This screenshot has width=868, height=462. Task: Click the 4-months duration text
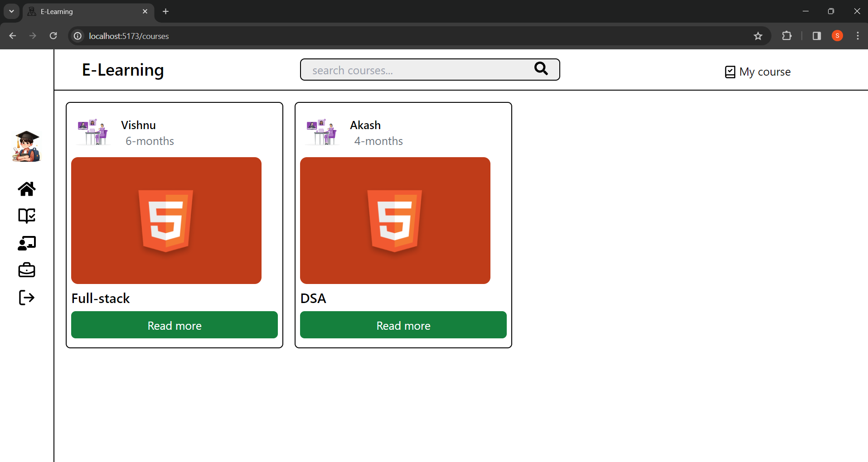coord(378,141)
